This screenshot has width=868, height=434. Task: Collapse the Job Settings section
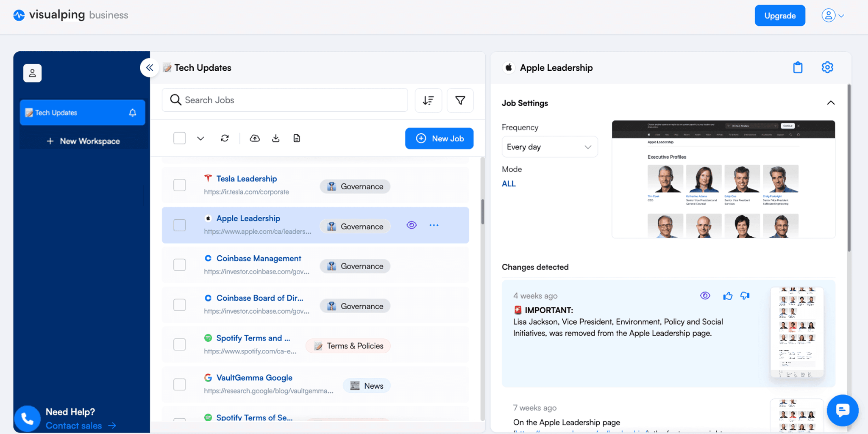coord(830,102)
